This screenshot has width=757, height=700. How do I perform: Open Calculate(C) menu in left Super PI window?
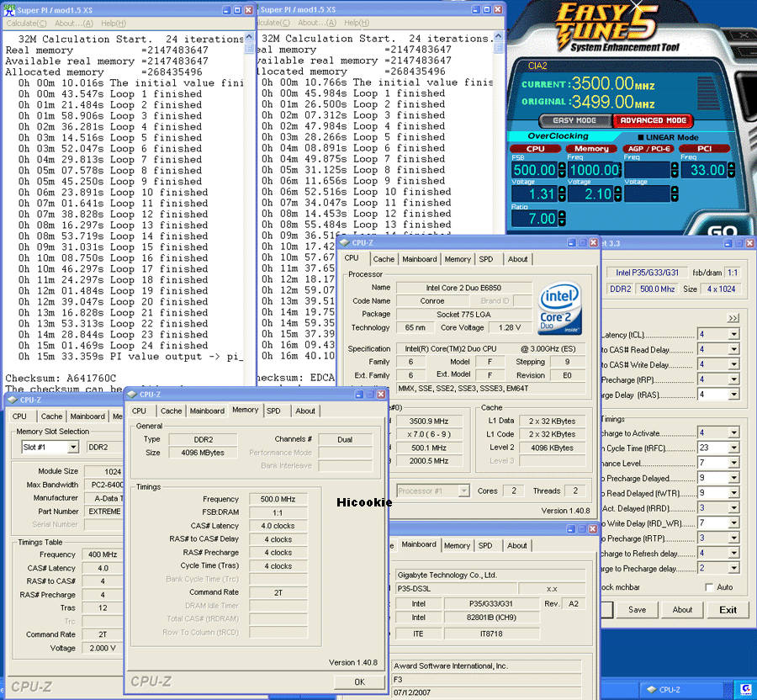[x=26, y=24]
